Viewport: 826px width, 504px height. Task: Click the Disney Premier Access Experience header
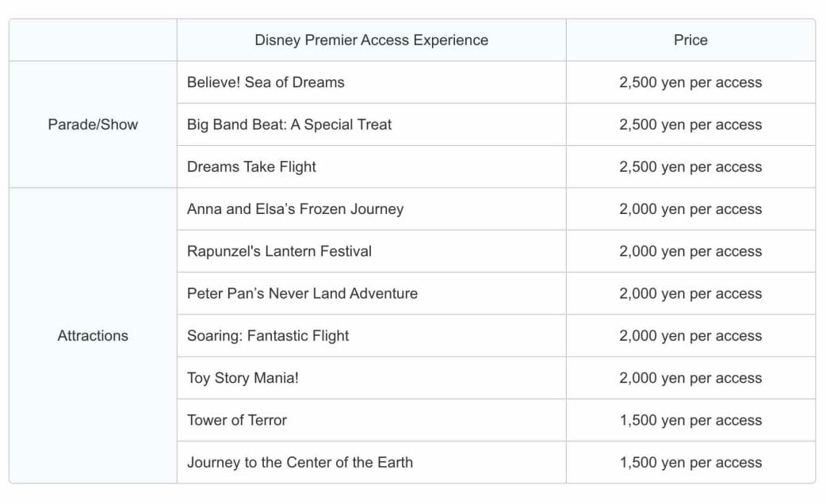371,40
